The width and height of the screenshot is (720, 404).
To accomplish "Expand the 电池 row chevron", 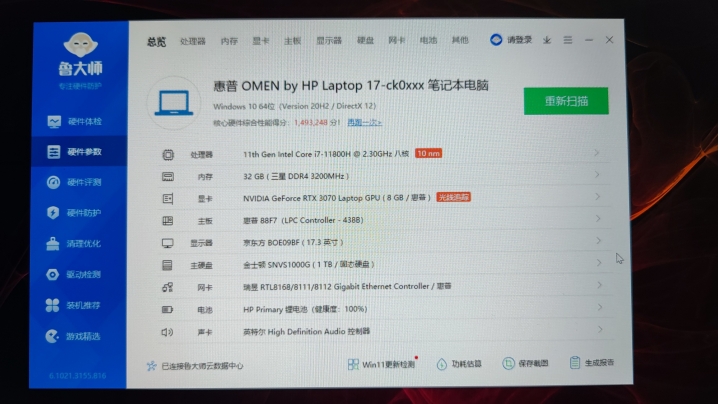I will pyautogui.click(x=600, y=307).
